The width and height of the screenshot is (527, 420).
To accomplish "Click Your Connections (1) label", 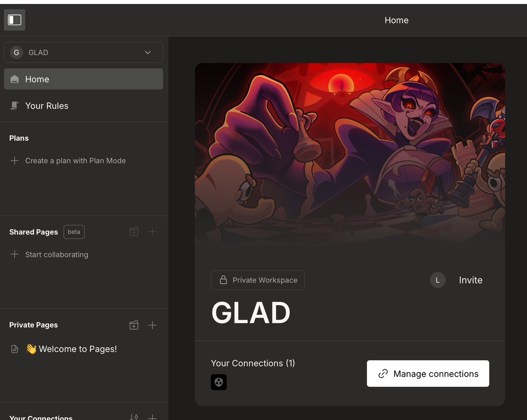I will (x=253, y=363).
